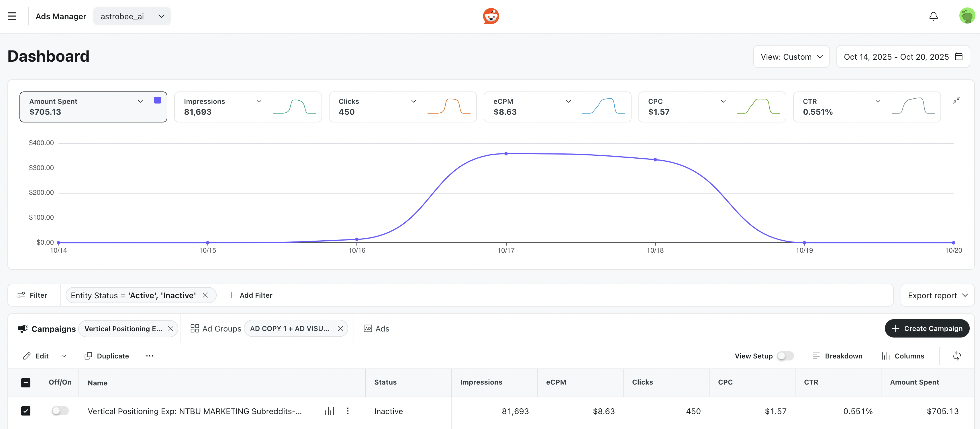Open the chart icon for the Vertical Positioning campaign
This screenshot has height=429, width=980.
point(329,411)
